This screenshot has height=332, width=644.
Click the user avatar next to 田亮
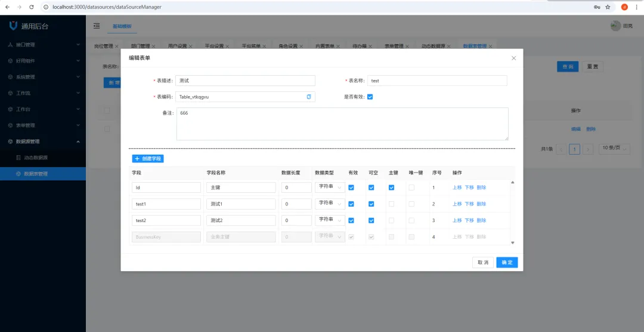615,26
